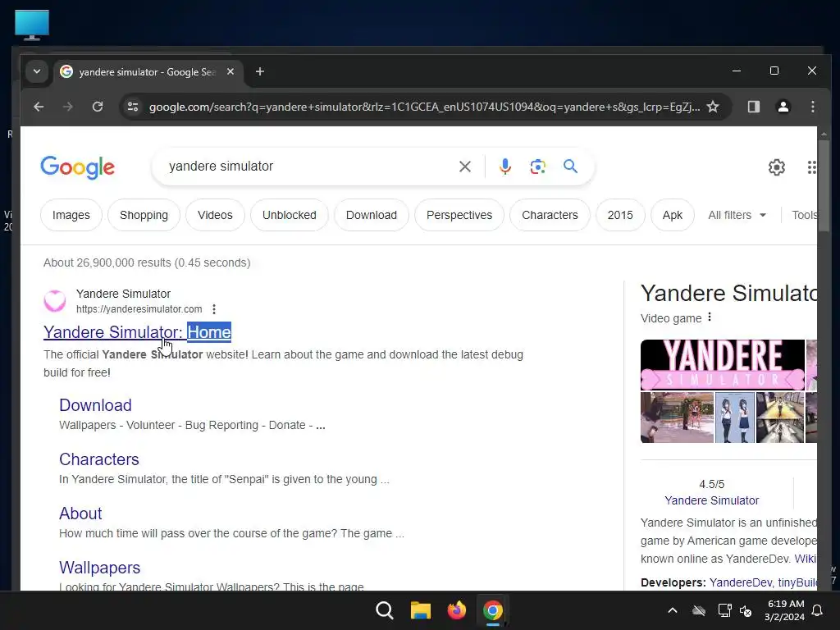Go back using browser back arrow
Screen dimensions: 840x630
coord(39,107)
